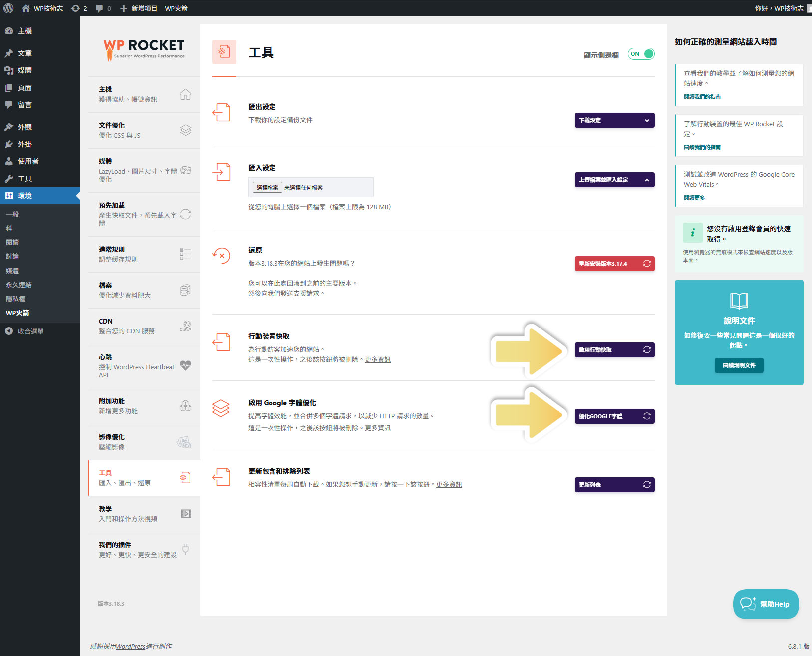The height and width of the screenshot is (656, 812).
Task: Open the 影像優化 tab in WP Rocket
Action: [144, 442]
